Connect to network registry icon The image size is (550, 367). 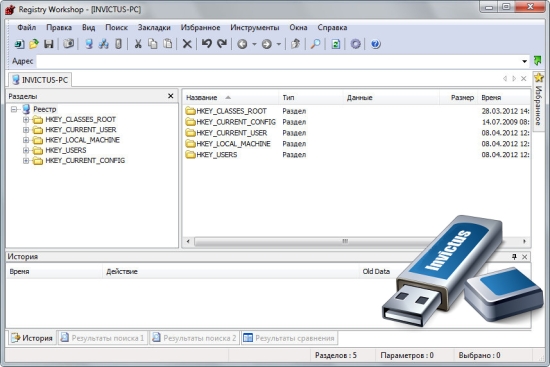pyautogui.click(x=103, y=44)
